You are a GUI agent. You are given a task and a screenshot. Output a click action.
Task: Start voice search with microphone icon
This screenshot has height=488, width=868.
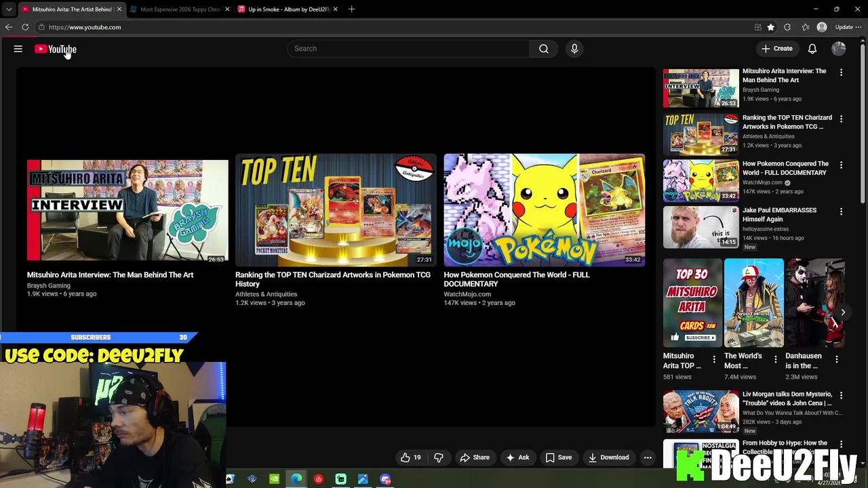coord(574,49)
